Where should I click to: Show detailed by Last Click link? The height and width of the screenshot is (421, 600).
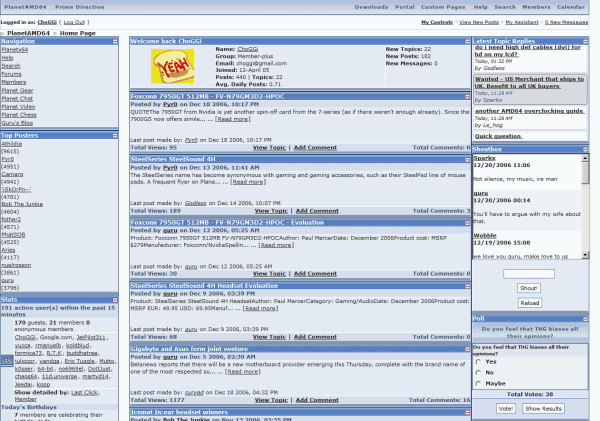pyautogui.click(x=85, y=393)
